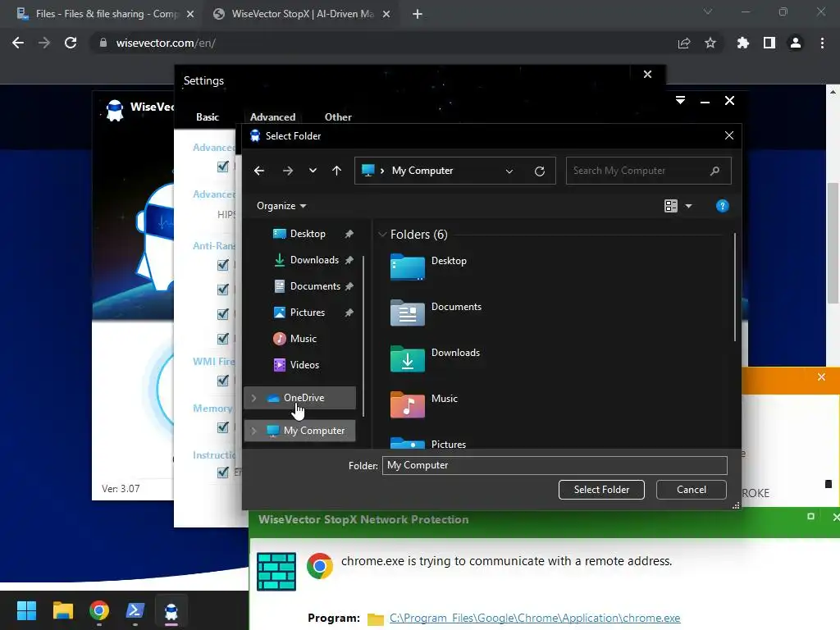Refresh the My Computer folder view

540,171
